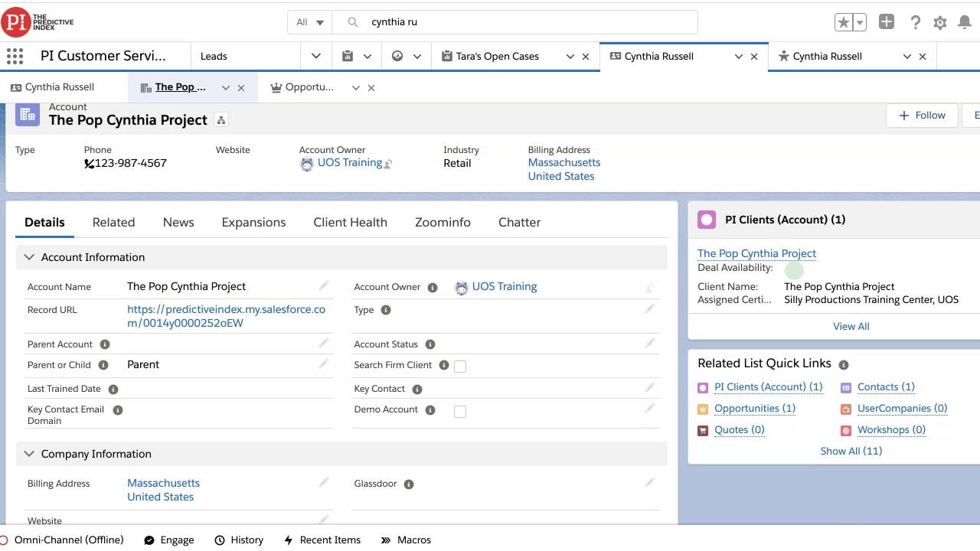Switch to the Expansions tab

click(x=253, y=222)
